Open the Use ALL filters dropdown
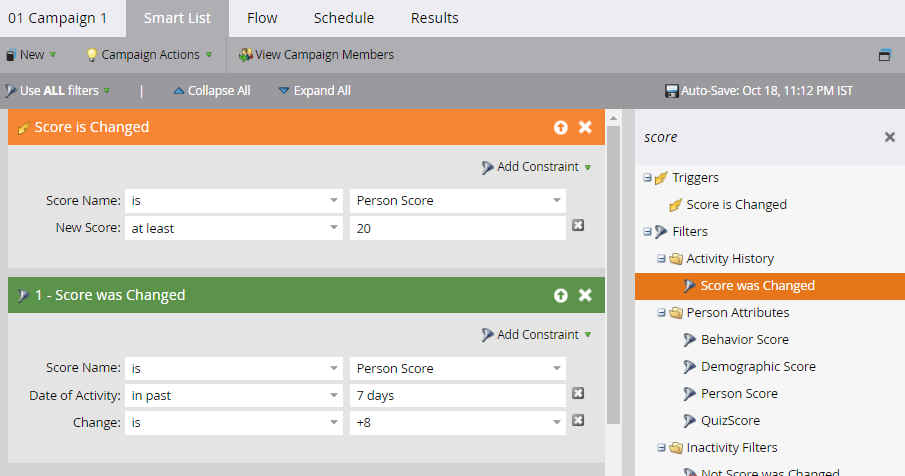Viewport: 905px width, 476px height. coord(58,91)
